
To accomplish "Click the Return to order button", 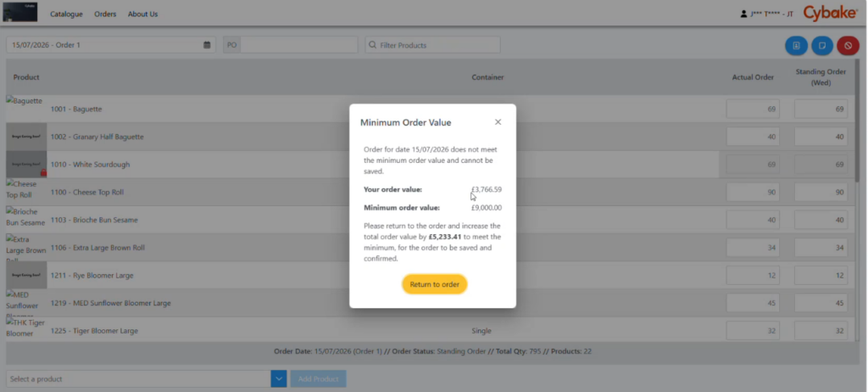I will [435, 284].
